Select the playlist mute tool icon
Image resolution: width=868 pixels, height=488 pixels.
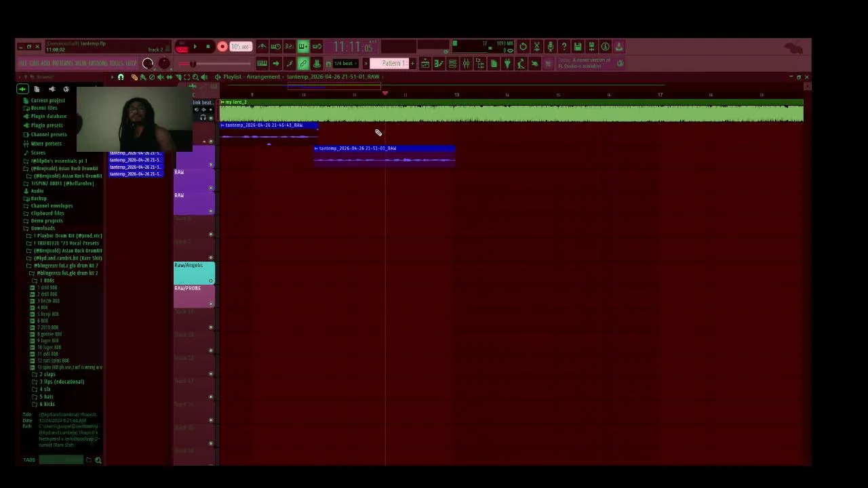coord(160,77)
